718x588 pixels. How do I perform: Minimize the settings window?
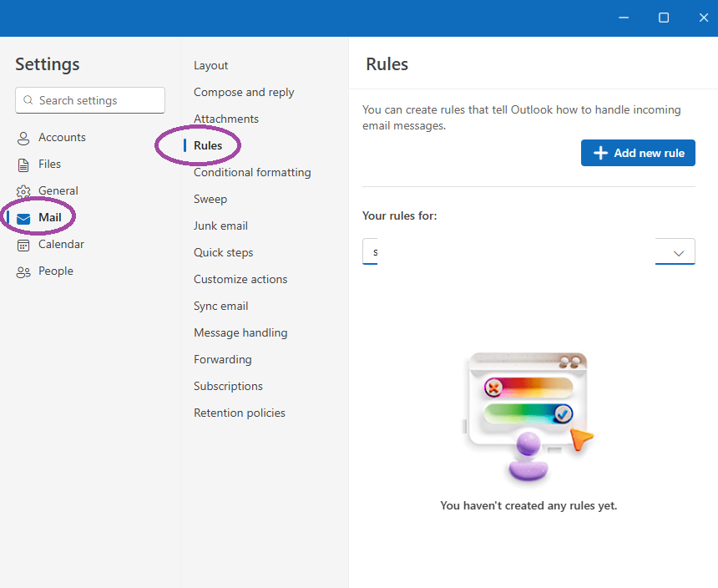tap(623, 18)
